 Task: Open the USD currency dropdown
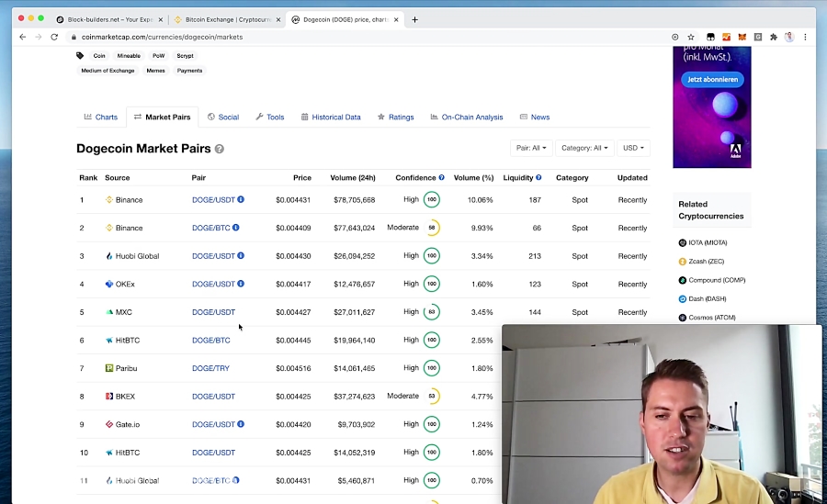pyautogui.click(x=633, y=148)
